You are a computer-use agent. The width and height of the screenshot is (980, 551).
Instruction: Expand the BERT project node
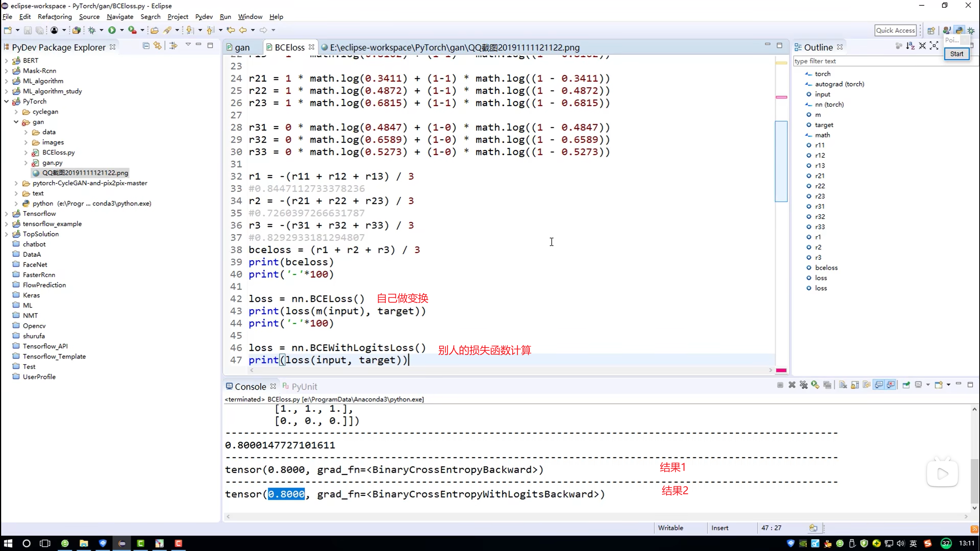point(6,60)
